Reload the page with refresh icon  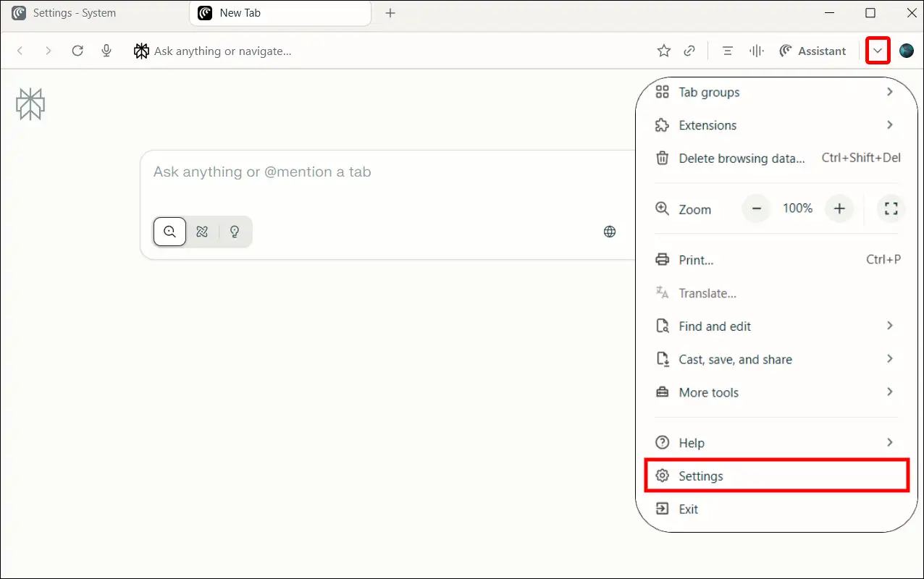(77, 51)
